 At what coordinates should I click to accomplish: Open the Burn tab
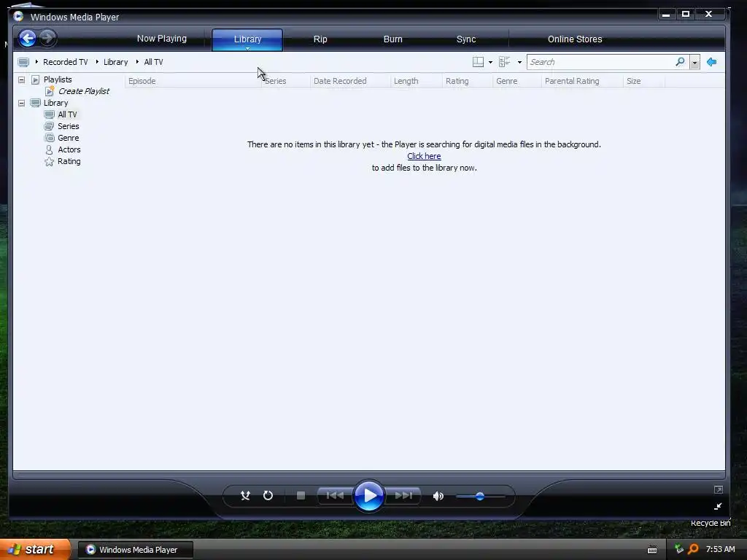pos(393,39)
